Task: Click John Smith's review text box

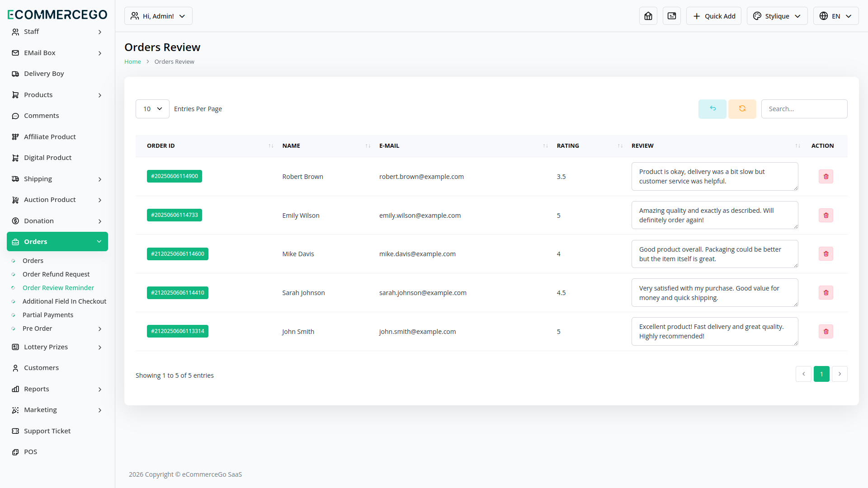Action: point(714,331)
